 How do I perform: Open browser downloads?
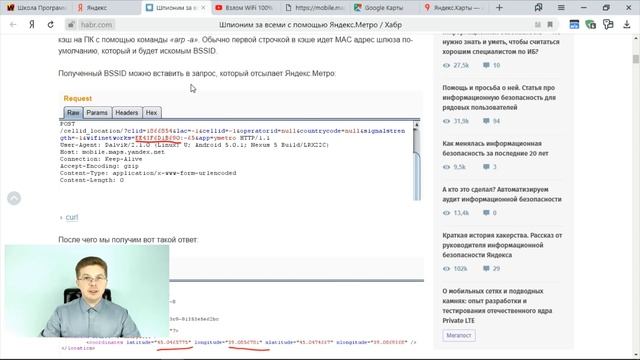[627, 24]
